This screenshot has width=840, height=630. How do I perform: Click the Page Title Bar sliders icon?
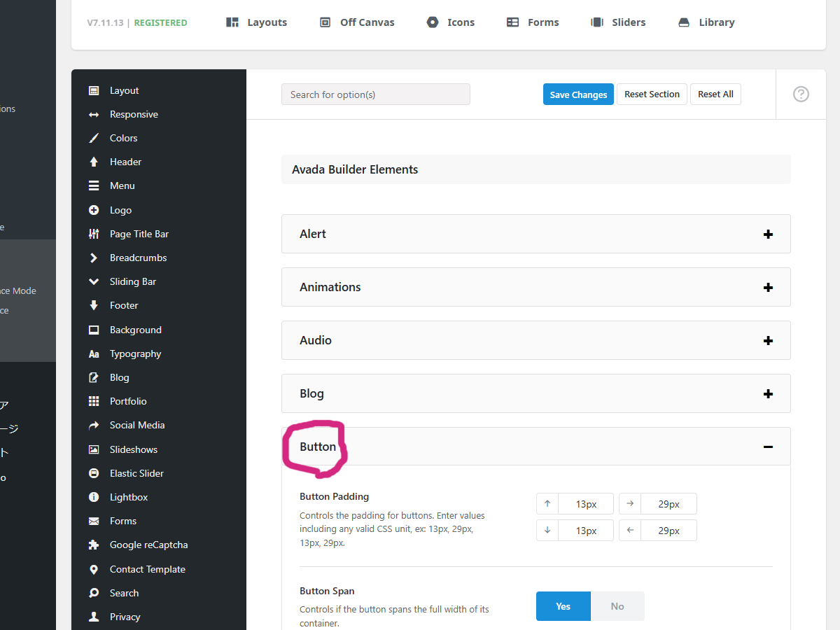[x=94, y=234]
